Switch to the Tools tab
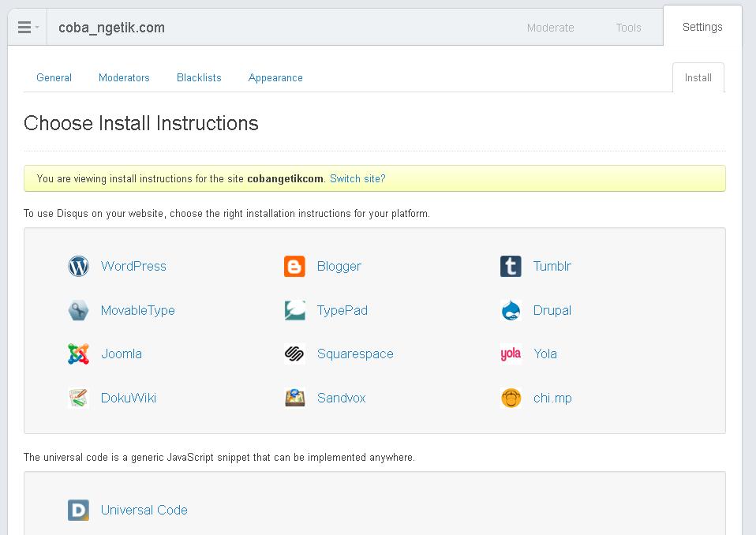 click(629, 28)
